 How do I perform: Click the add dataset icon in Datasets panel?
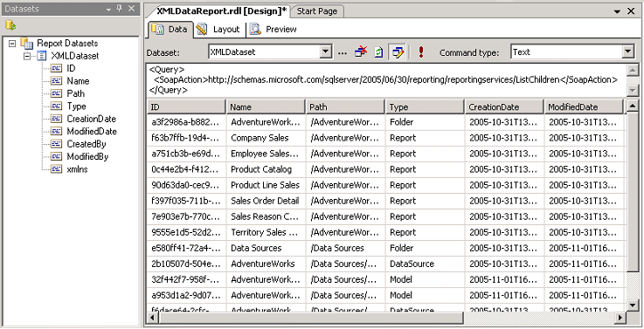[x=10, y=26]
